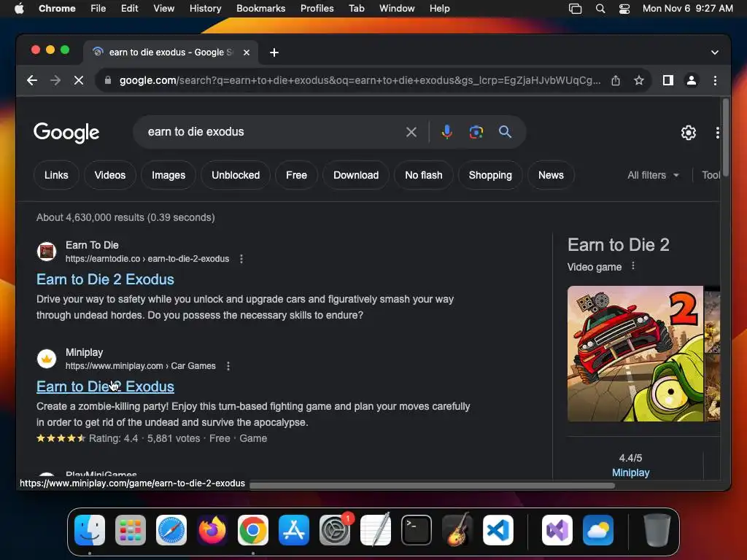Screen dimensions: 747x560
Task: Search by image with Google Lens
Action: (476, 132)
